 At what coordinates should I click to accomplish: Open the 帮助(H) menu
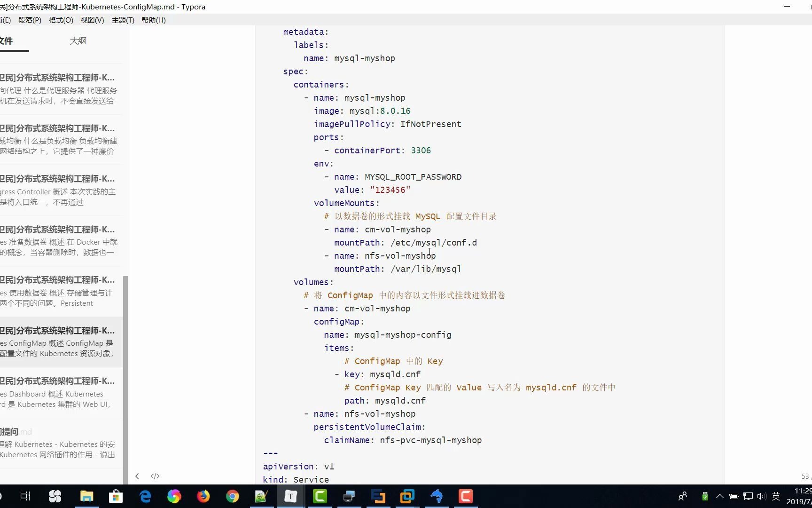(154, 20)
